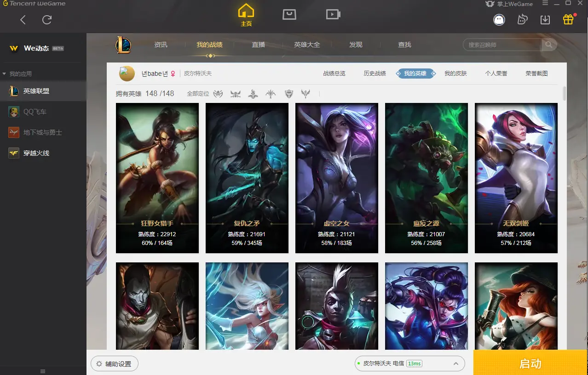Switch to the 查找 tab
Image resolution: width=588 pixels, height=375 pixels.
coord(404,45)
